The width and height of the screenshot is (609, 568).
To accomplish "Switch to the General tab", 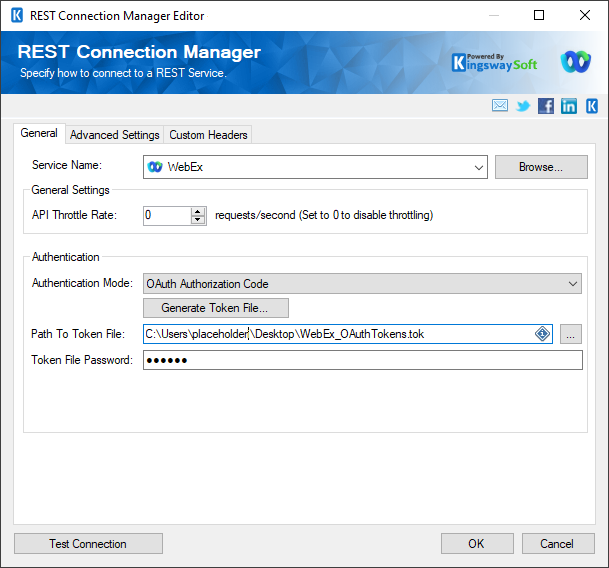I will coord(39,133).
